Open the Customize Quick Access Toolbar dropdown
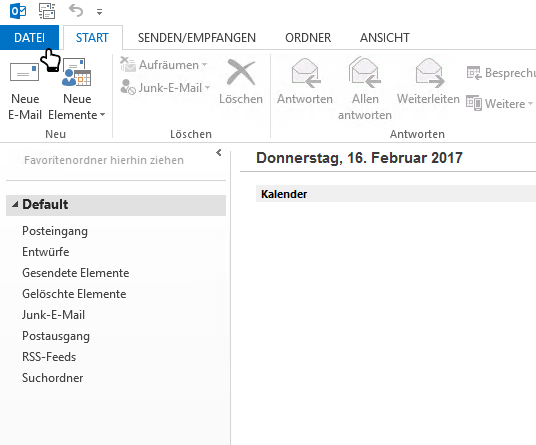536x445 pixels. coord(99,12)
